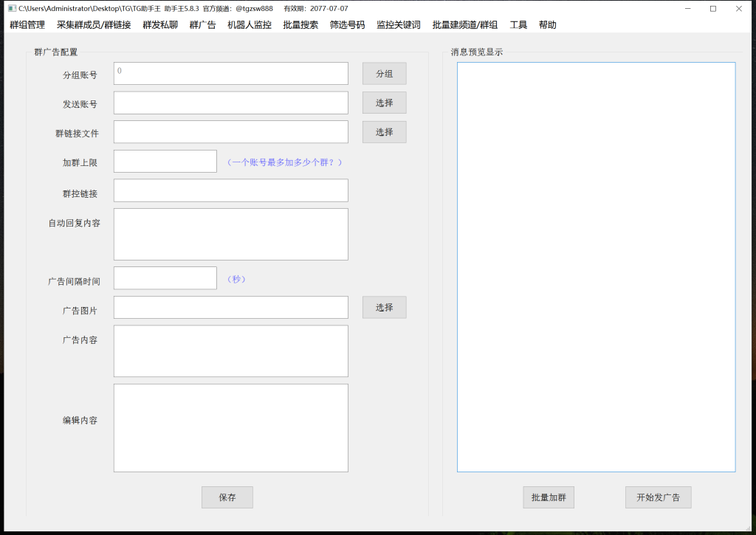Open the 批量搜索 menu

[300, 25]
